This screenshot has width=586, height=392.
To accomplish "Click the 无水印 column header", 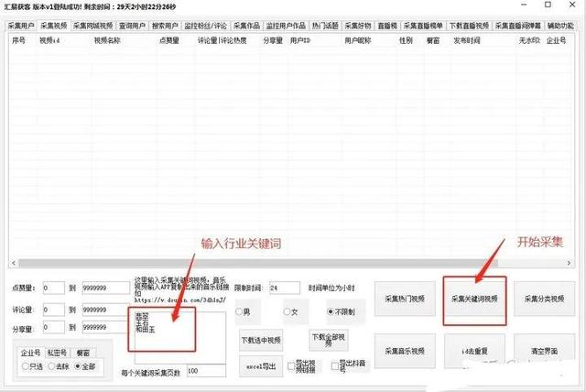I will click(529, 40).
